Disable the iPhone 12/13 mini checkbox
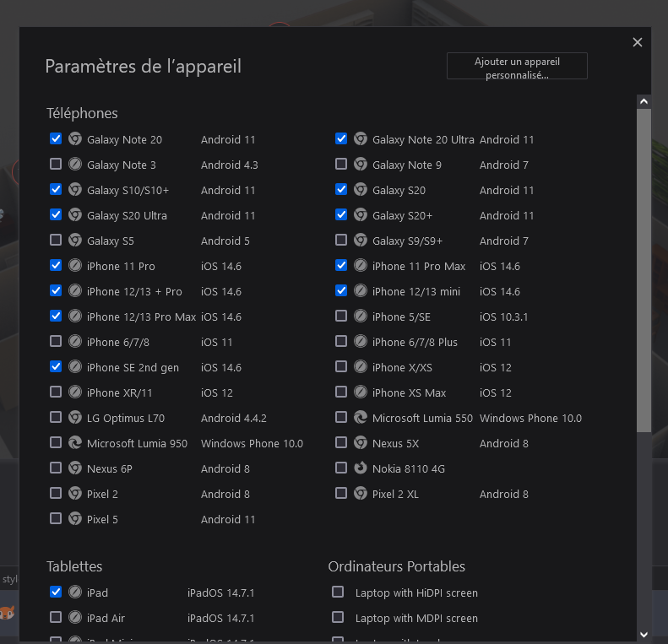Screen dimensions: 668x644 click(x=341, y=291)
